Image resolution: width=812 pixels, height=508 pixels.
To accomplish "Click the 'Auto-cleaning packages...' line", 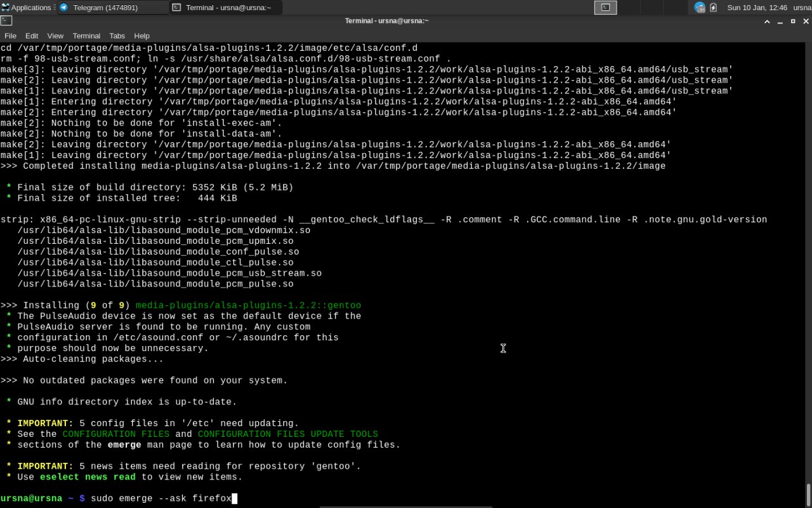I will click(x=82, y=359).
